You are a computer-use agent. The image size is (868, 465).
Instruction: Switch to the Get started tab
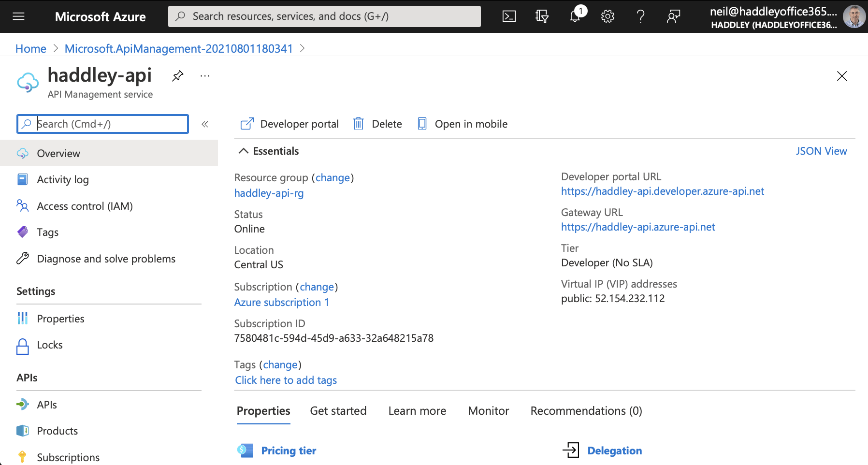pyautogui.click(x=338, y=411)
